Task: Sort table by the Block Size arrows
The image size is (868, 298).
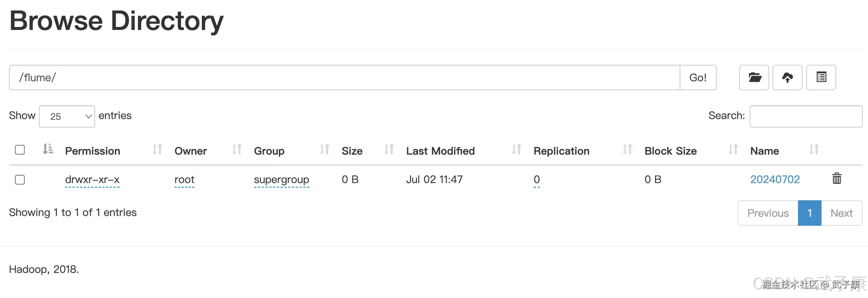Action: click(733, 150)
